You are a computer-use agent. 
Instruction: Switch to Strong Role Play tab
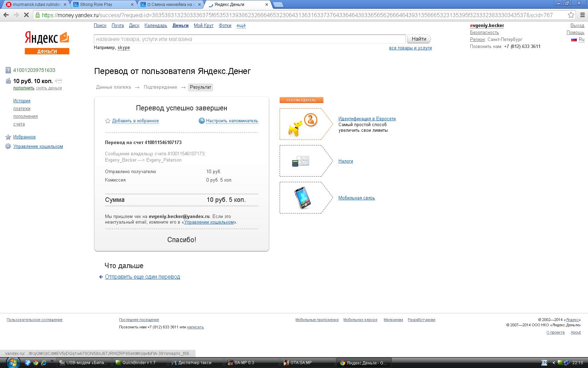pyautogui.click(x=103, y=5)
